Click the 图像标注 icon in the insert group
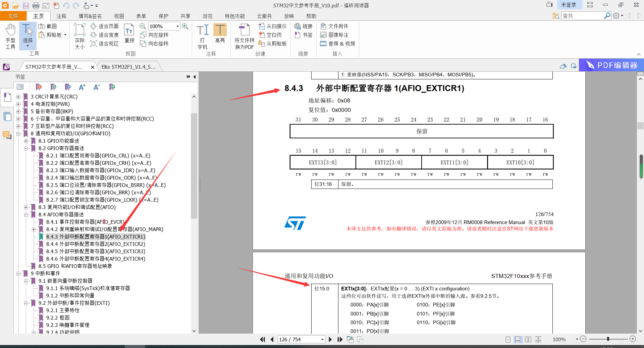The image size is (644, 348). tap(335, 35)
